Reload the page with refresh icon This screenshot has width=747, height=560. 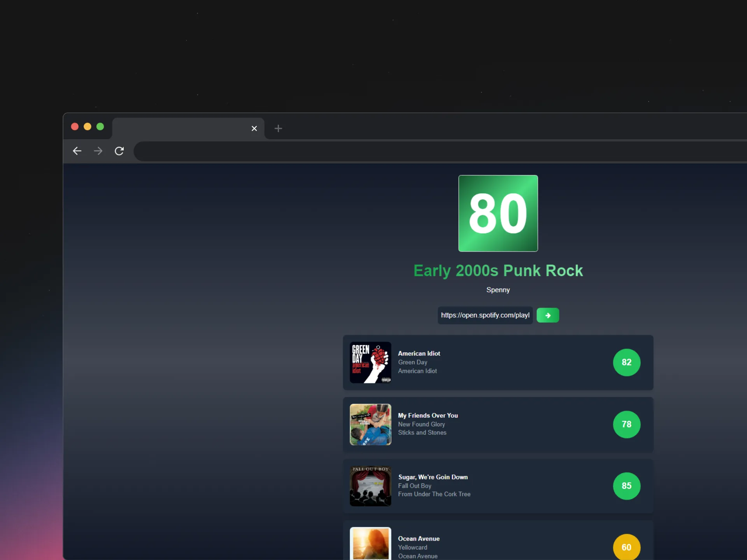(x=119, y=151)
